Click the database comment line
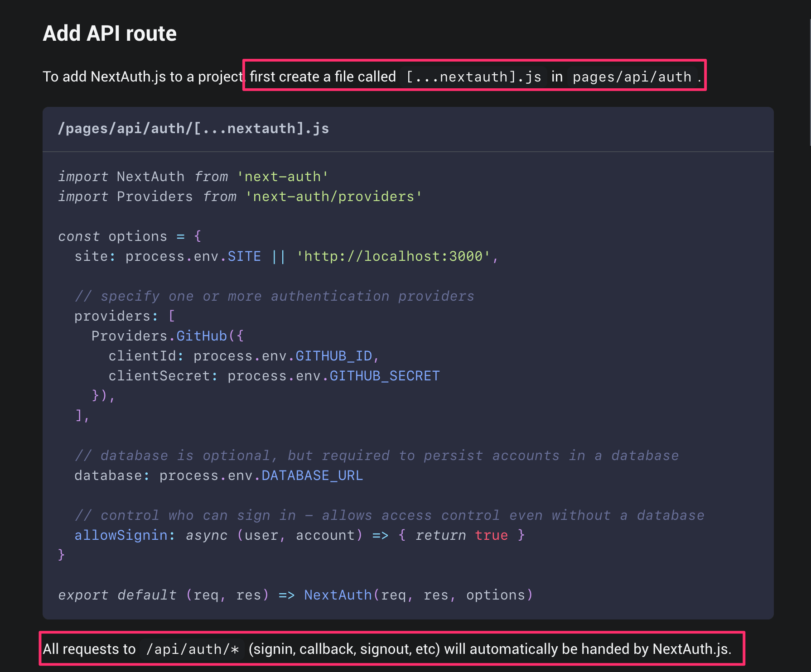Screen dimensions: 811x672 click(x=376, y=455)
